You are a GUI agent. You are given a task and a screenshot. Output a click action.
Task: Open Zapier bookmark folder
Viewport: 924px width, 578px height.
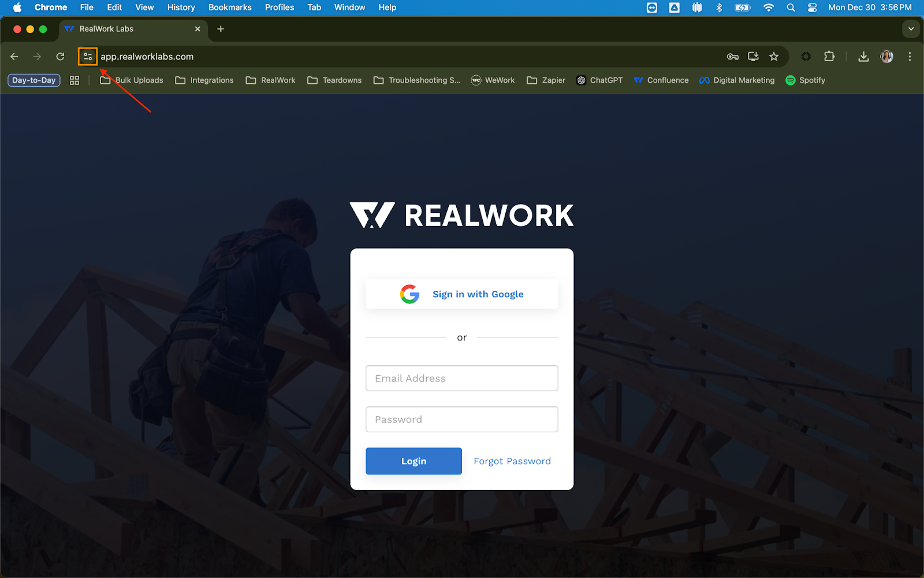(546, 80)
